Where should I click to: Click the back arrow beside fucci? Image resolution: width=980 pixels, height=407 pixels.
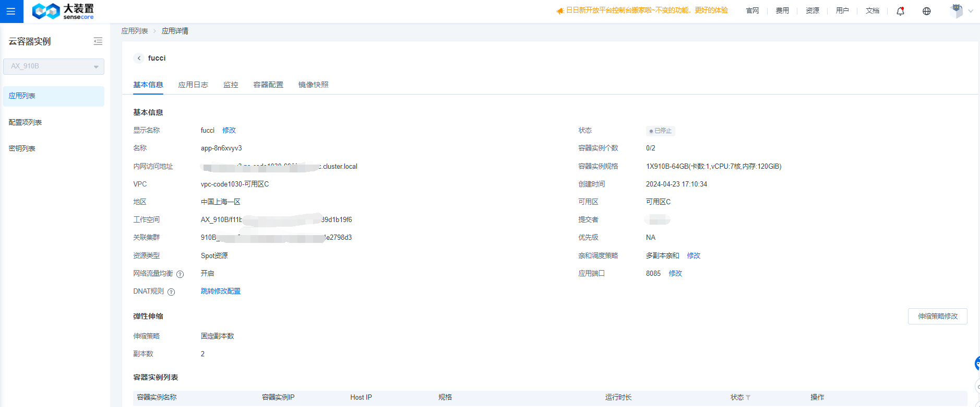[139, 58]
